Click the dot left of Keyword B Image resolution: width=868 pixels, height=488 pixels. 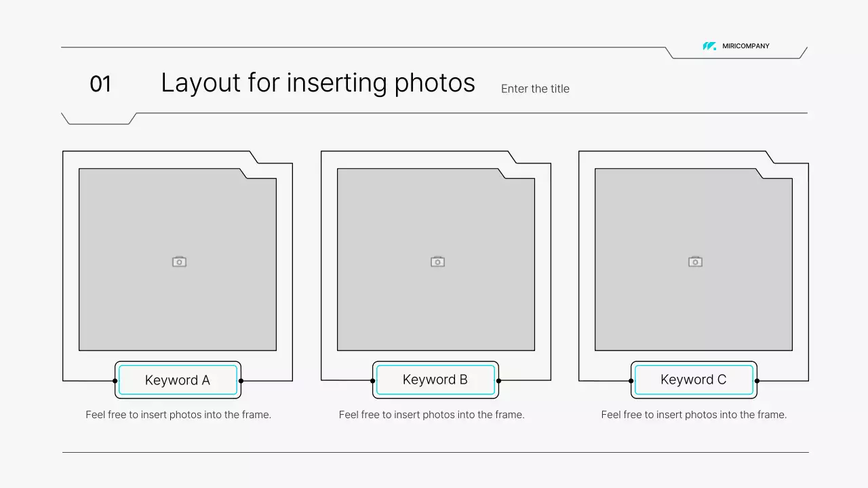click(x=373, y=381)
